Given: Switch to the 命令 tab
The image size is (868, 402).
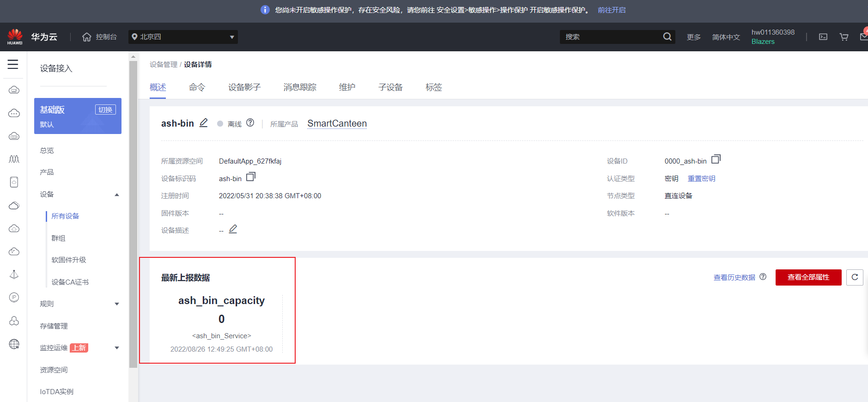Looking at the screenshot, I should [197, 87].
